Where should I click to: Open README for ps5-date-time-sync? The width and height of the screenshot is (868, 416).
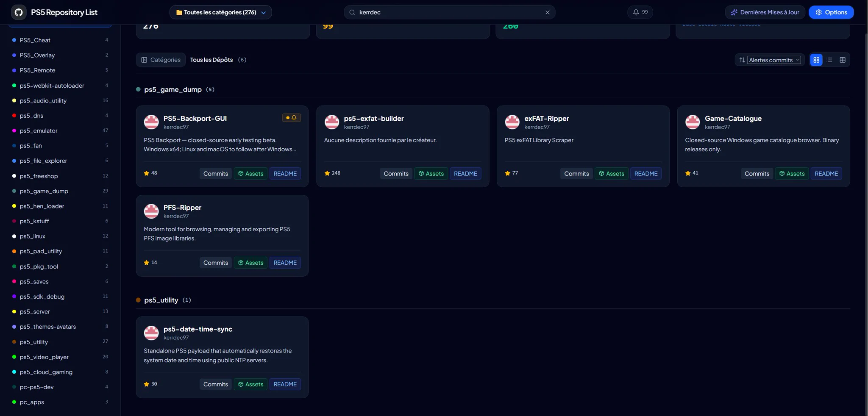tap(285, 384)
